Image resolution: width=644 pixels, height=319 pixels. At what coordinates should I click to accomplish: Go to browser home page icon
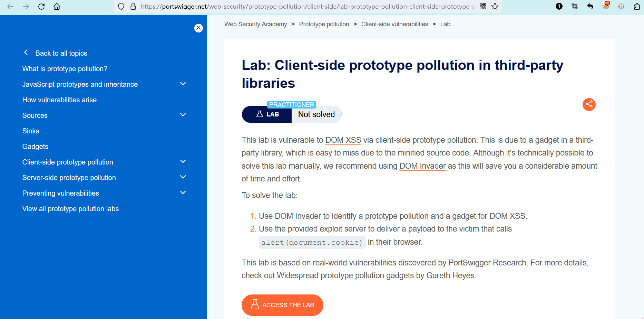57,7
